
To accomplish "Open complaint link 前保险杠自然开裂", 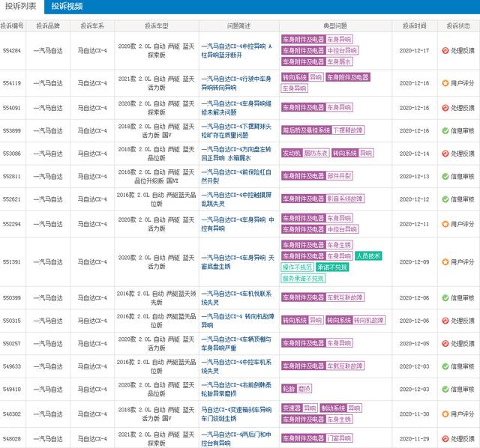I will pos(236,176).
